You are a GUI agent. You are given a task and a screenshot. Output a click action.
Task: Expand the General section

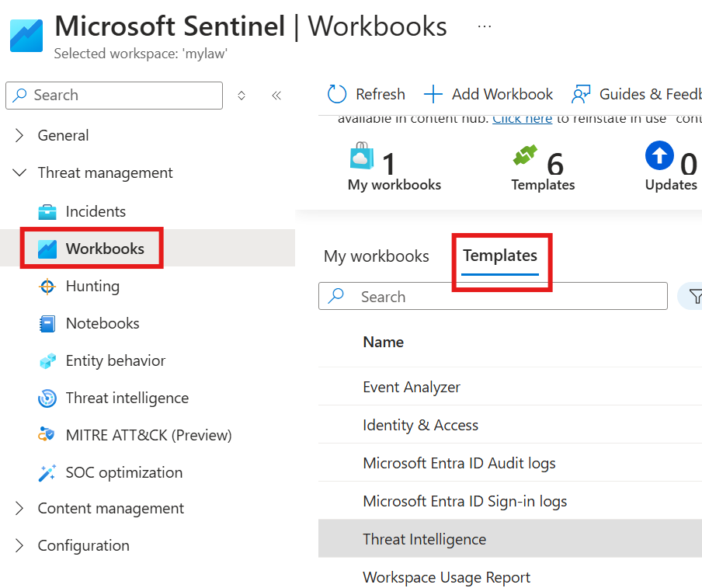[x=19, y=135]
